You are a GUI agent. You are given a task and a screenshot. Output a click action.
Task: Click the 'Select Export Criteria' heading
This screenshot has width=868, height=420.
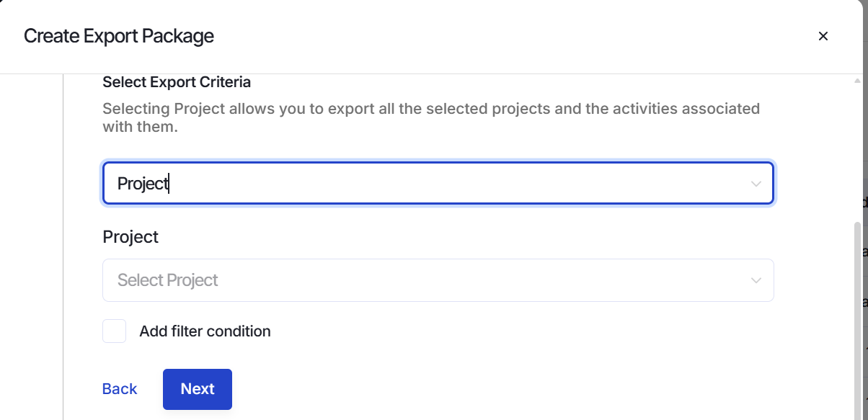[x=177, y=82]
